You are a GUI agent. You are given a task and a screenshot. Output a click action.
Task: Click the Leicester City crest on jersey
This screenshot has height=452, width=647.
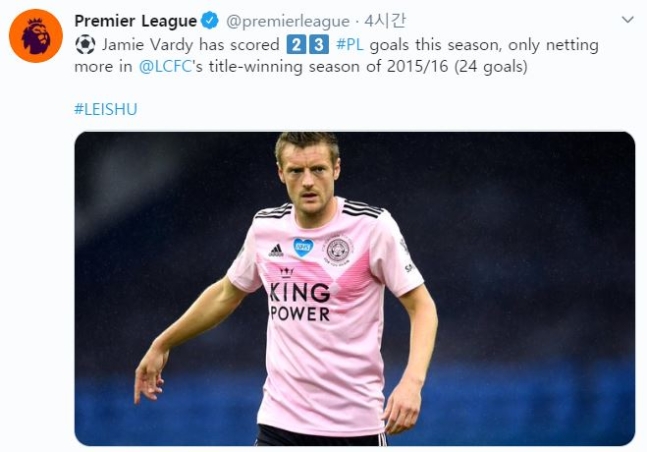(338, 250)
